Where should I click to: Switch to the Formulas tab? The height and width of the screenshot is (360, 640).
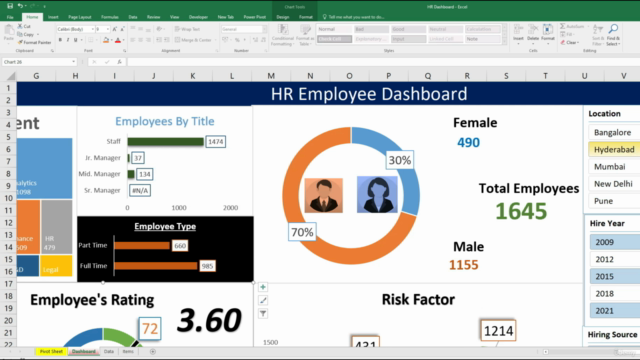point(110,17)
